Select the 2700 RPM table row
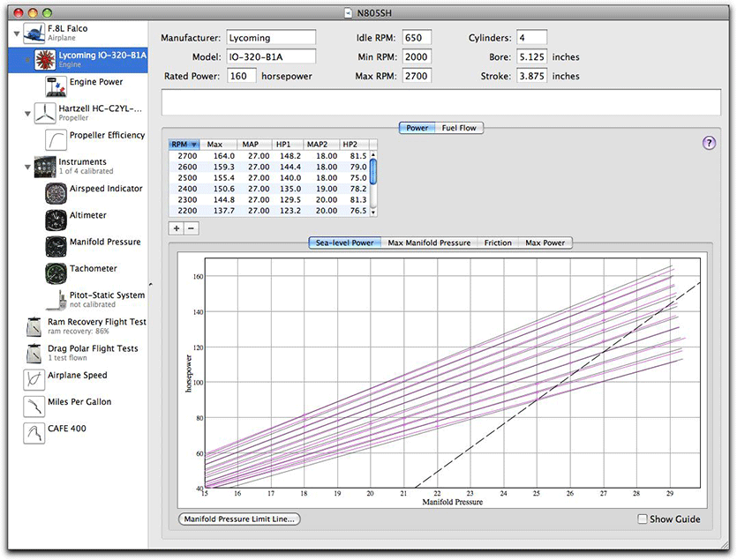The image size is (737, 560). 269,156
